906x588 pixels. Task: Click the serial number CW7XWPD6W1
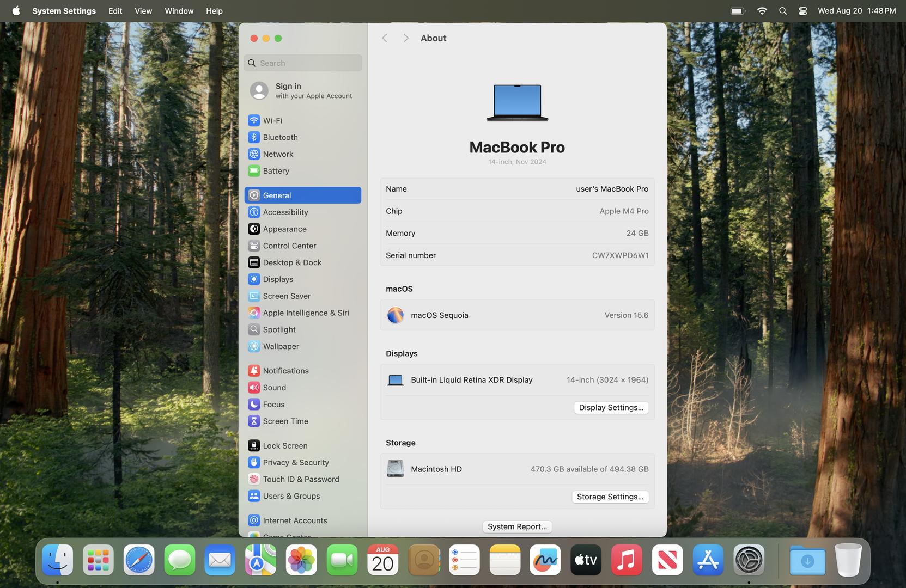click(620, 255)
